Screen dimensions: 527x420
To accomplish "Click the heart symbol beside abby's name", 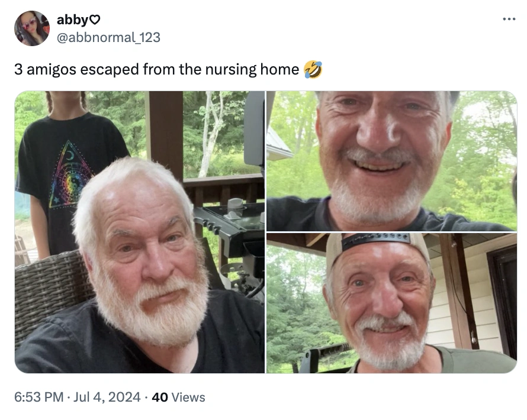I will (95, 20).
